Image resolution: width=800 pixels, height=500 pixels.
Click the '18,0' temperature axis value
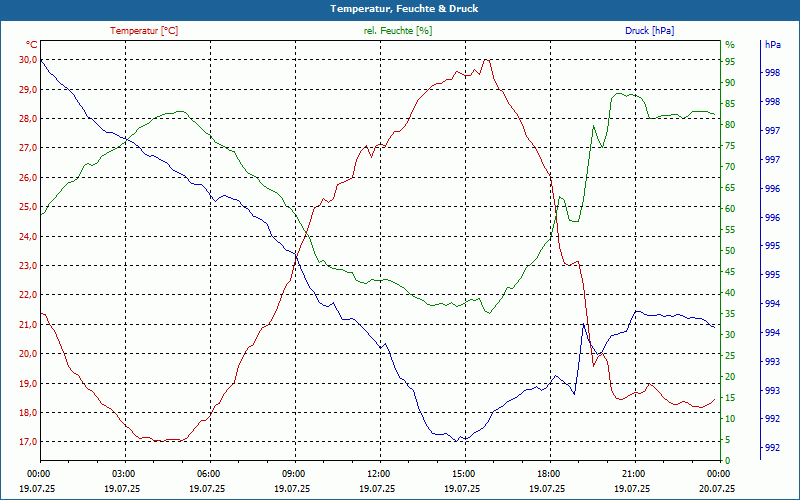coord(28,412)
